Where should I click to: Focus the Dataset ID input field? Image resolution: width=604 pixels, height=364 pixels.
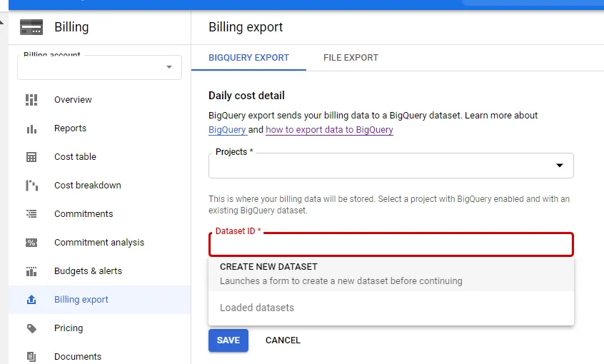391,244
